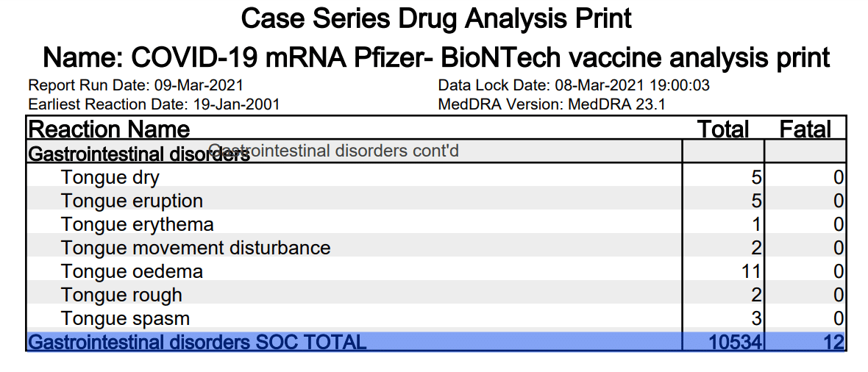The width and height of the screenshot is (868, 372).
Task: Click the Tongue spasm reaction name
Action: [x=125, y=318]
